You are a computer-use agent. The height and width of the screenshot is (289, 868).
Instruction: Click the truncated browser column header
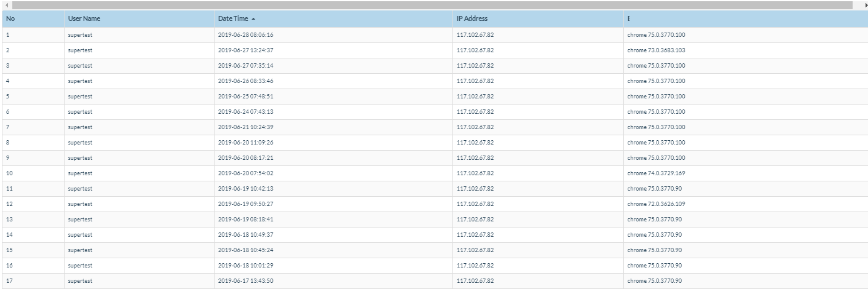point(628,19)
